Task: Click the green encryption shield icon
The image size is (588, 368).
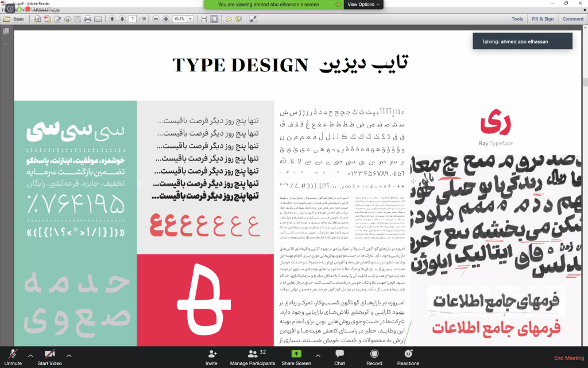Action: pyautogui.click(x=19, y=8)
